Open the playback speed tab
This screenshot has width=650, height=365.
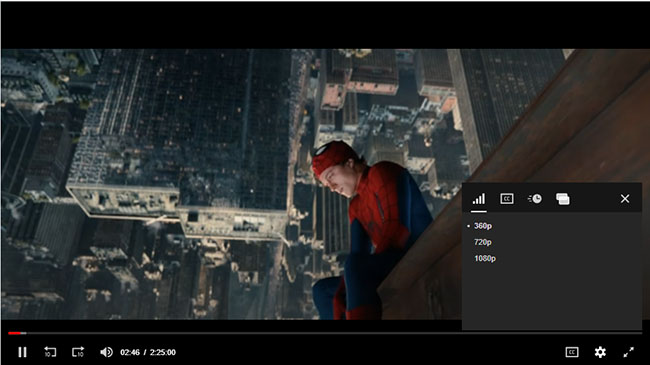click(535, 199)
